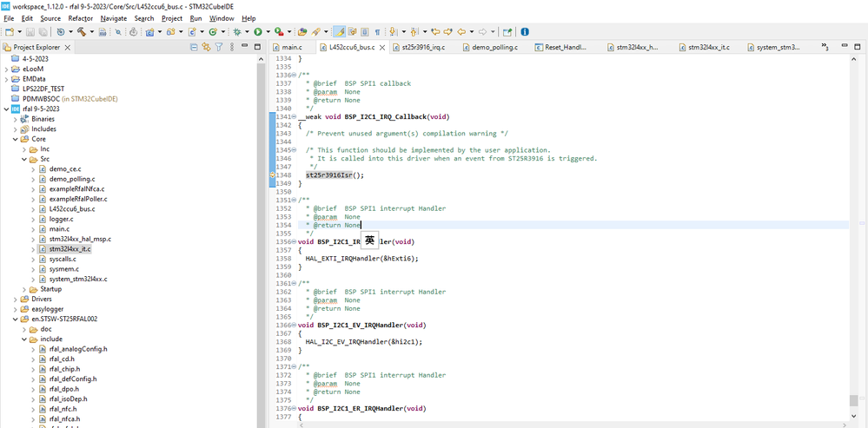Select syscalls.c in Project Explorer
868x428 pixels.
pos(63,259)
